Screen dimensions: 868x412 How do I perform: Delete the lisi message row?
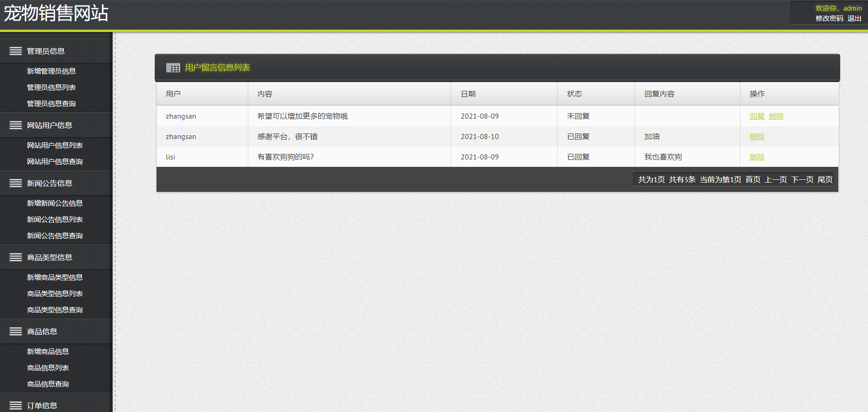click(757, 157)
